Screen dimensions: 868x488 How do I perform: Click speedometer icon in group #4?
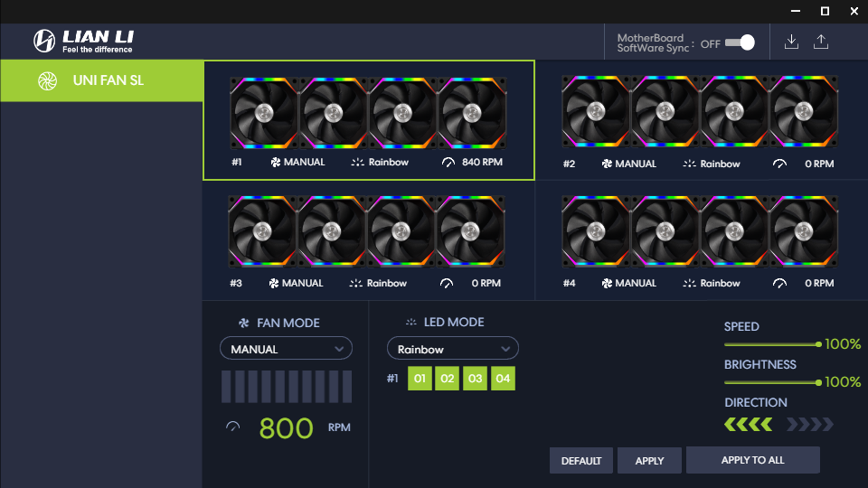(x=779, y=283)
